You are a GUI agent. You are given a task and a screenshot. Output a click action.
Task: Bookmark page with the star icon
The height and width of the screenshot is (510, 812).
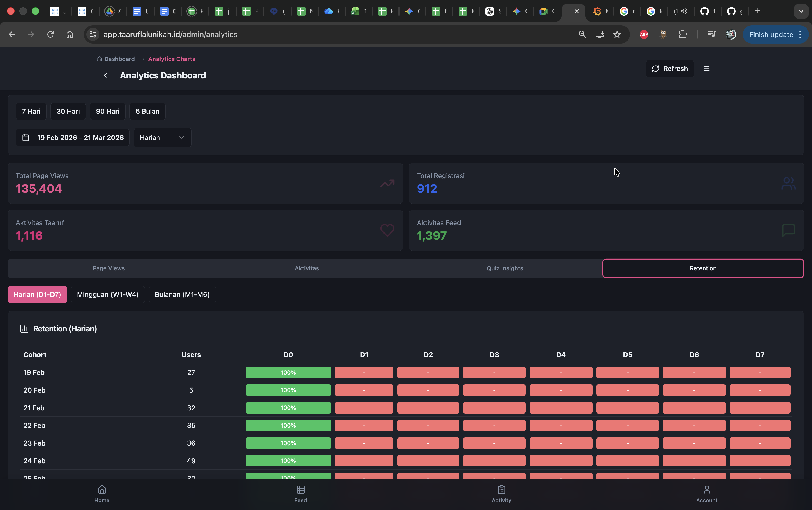click(617, 34)
